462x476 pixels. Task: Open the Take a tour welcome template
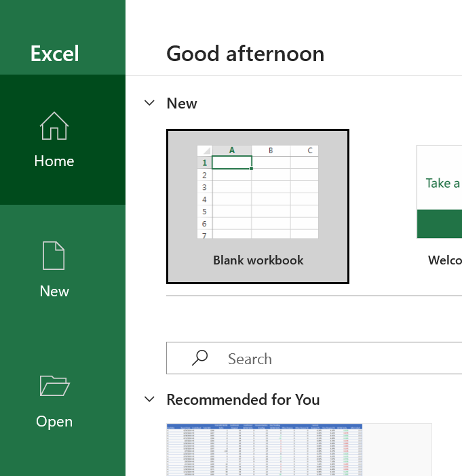point(439,206)
